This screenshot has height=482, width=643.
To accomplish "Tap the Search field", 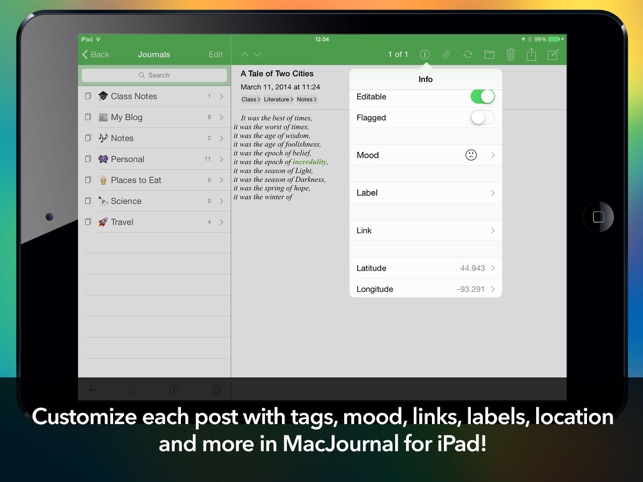I will (154, 75).
